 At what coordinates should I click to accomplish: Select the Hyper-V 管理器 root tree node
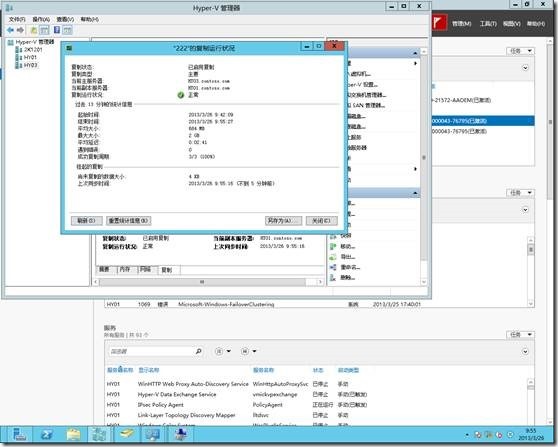pos(35,42)
